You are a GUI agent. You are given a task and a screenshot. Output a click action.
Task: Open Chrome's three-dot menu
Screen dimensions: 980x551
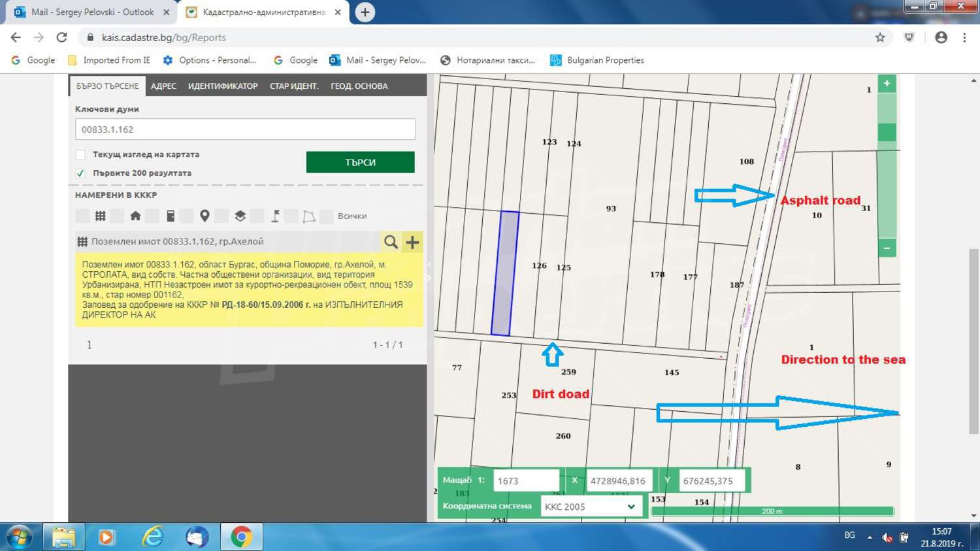pyautogui.click(x=964, y=38)
